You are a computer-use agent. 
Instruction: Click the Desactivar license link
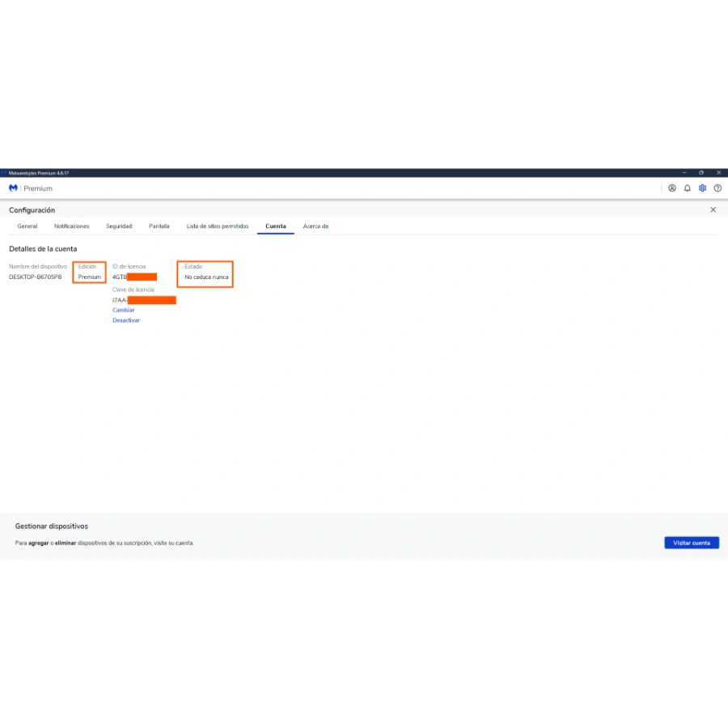(x=126, y=320)
